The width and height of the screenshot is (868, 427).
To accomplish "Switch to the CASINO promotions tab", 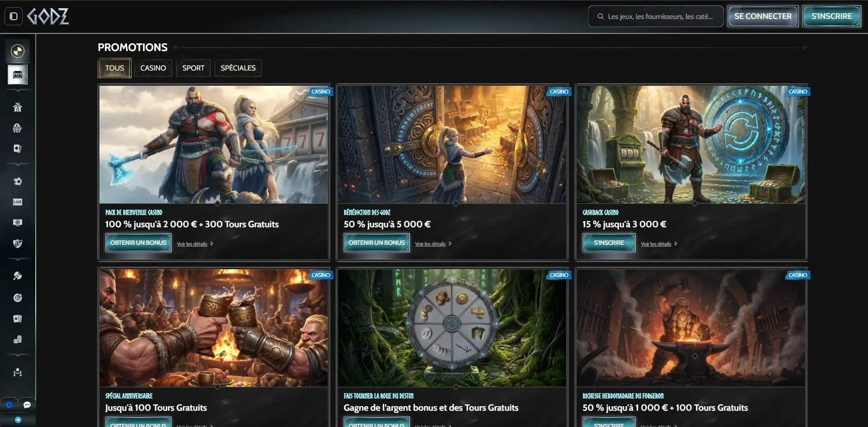I will [153, 68].
